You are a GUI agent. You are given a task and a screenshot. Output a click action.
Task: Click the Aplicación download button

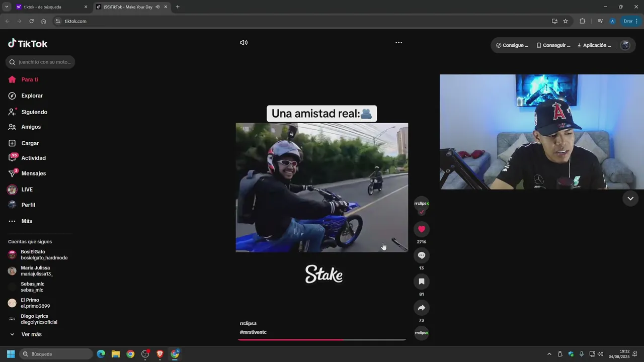coord(594,45)
